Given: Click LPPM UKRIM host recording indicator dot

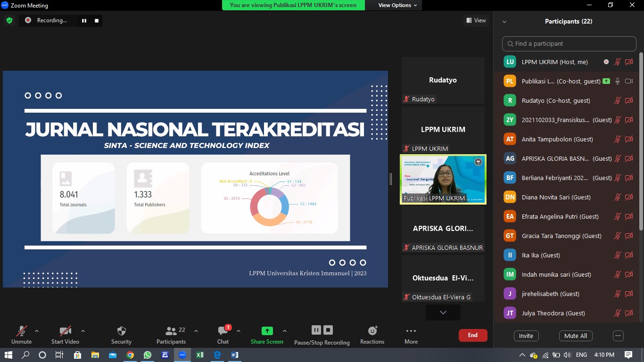Looking at the screenshot, I should pos(606,62).
